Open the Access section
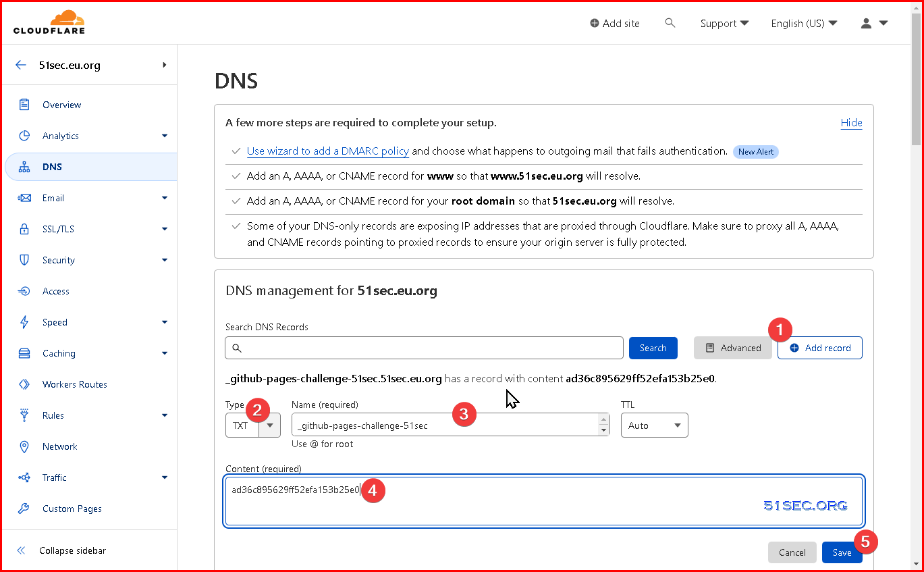The width and height of the screenshot is (924, 572). point(56,291)
